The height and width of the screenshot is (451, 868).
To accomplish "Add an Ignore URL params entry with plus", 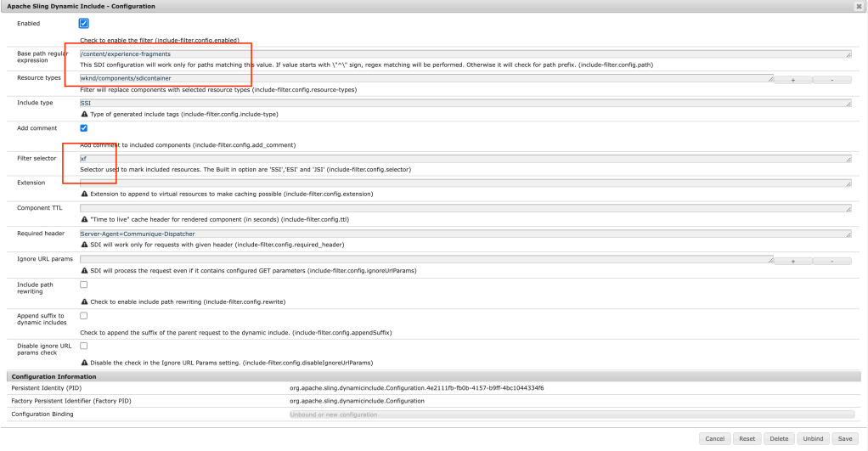I will [x=793, y=261].
